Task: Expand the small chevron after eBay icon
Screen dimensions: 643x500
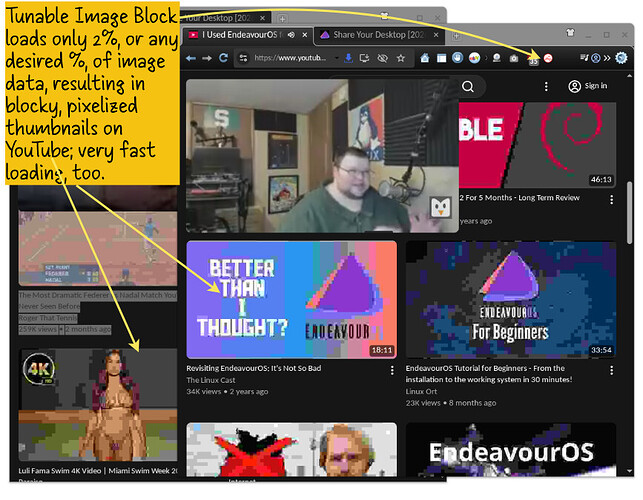Action: (x=486, y=58)
